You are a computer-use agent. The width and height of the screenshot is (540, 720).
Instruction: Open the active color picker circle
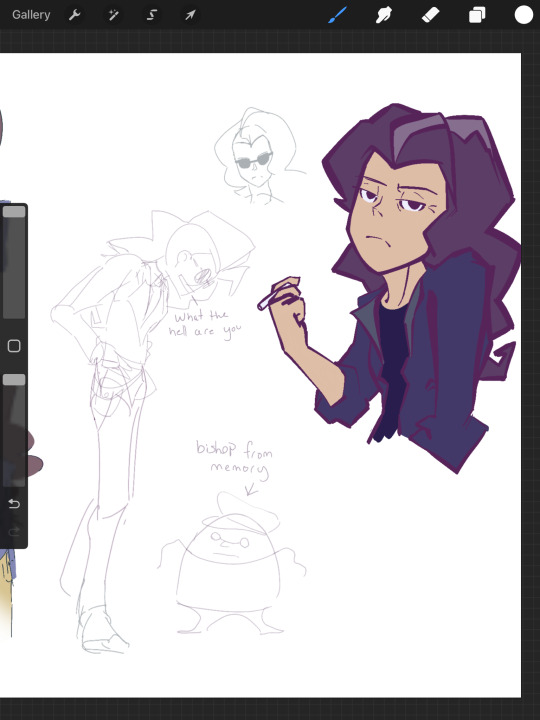(x=523, y=15)
